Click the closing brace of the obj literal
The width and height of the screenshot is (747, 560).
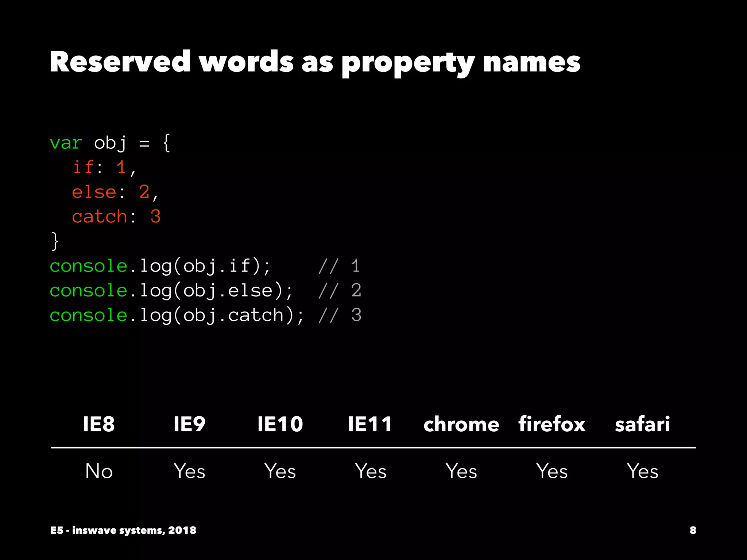point(55,241)
